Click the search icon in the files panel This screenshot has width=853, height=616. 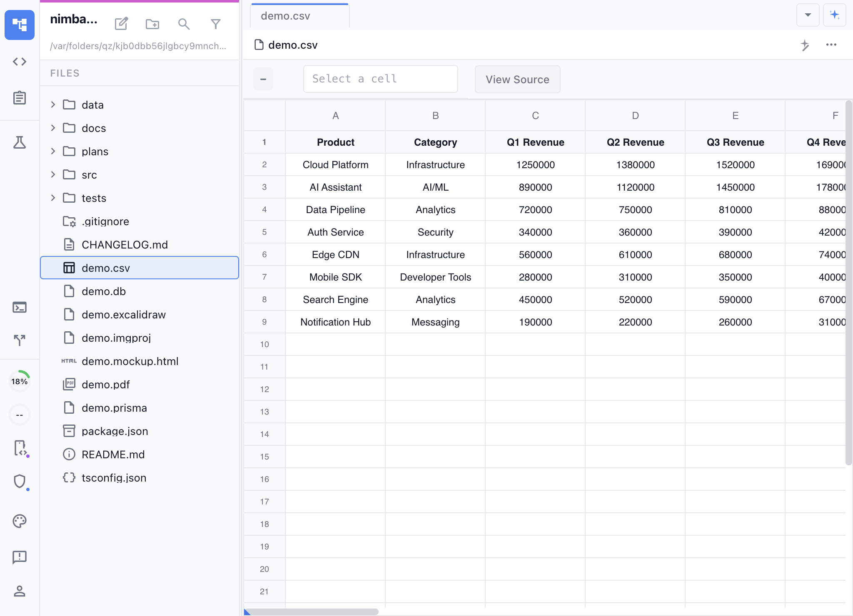coord(184,24)
